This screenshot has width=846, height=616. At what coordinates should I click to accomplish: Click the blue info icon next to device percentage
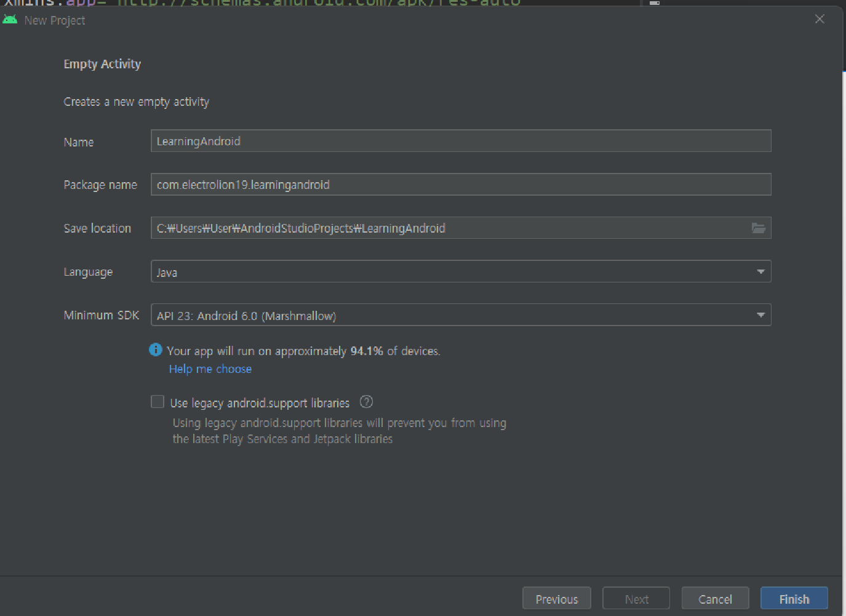pyautogui.click(x=156, y=350)
